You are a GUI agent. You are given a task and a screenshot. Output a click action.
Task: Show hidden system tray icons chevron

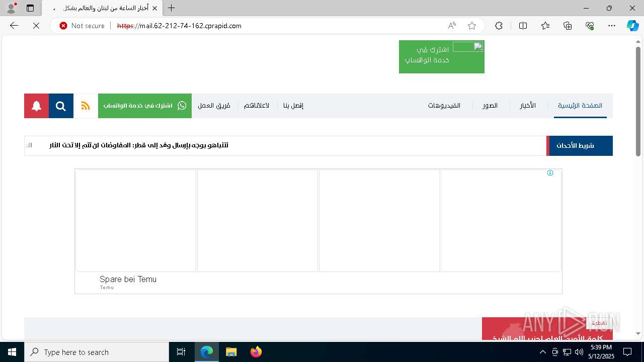542,352
